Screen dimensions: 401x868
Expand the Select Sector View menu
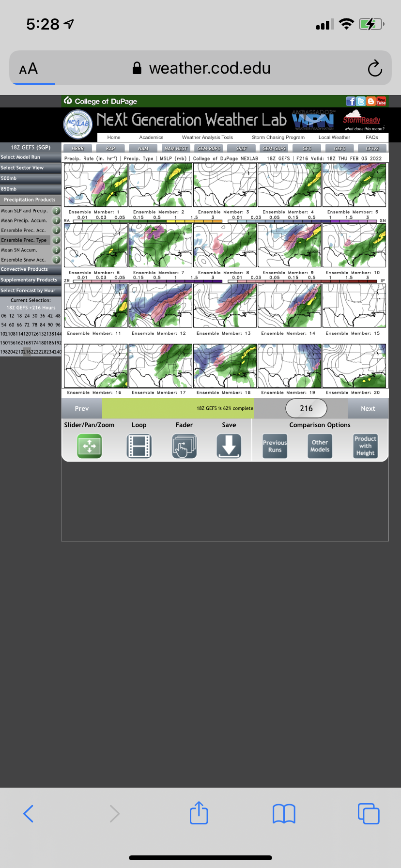tap(31, 168)
